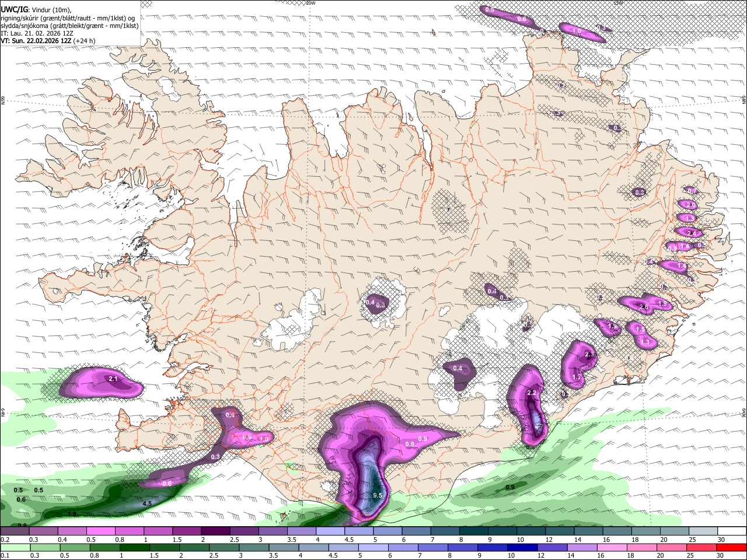This screenshot has height=560, width=747.
Task: Click the 'VT: Sun. 22.02.2026 12Z (+24 h)' line
Action: [x=48, y=41]
